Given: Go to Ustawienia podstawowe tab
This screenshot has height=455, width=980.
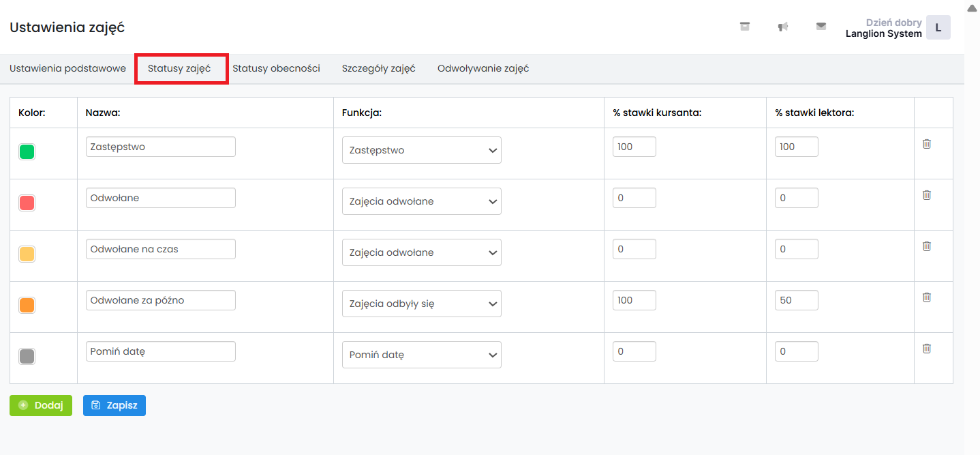Looking at the screenshot, I should point(67,68).
